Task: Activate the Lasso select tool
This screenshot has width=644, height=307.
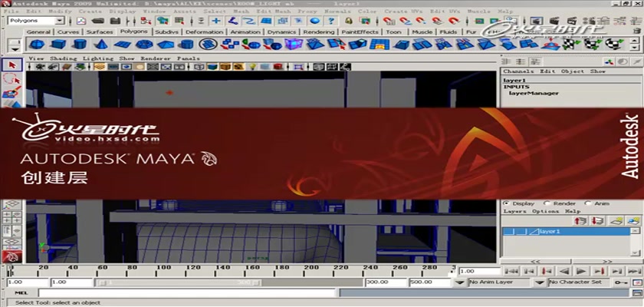Action: click(12, 79)
